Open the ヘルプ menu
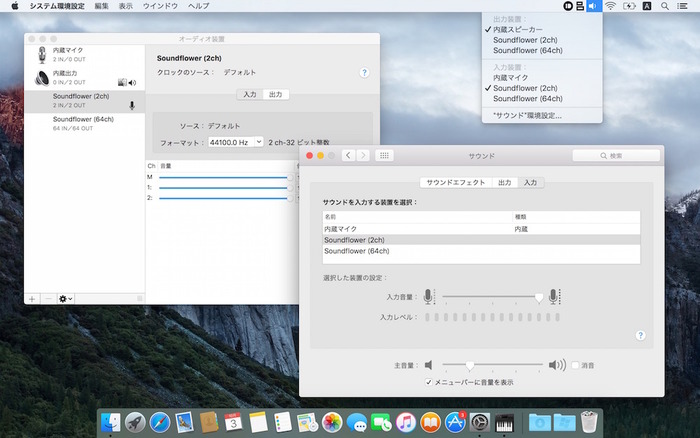 point(198,6)
